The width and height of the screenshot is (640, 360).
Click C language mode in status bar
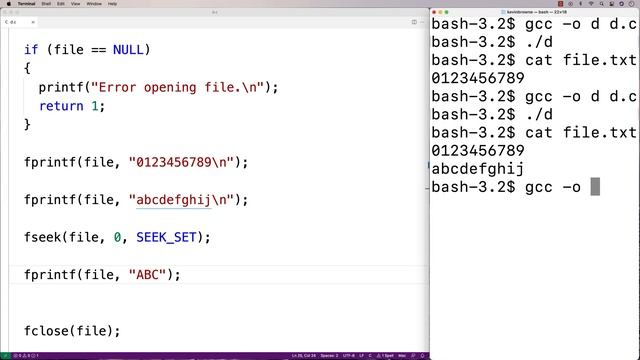click(370, 356)
